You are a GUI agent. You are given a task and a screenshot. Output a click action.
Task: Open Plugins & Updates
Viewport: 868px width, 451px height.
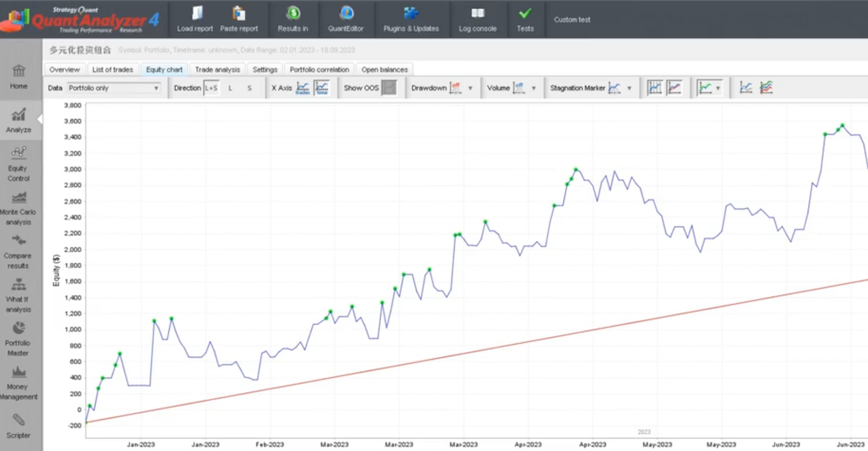click(411, 19)
